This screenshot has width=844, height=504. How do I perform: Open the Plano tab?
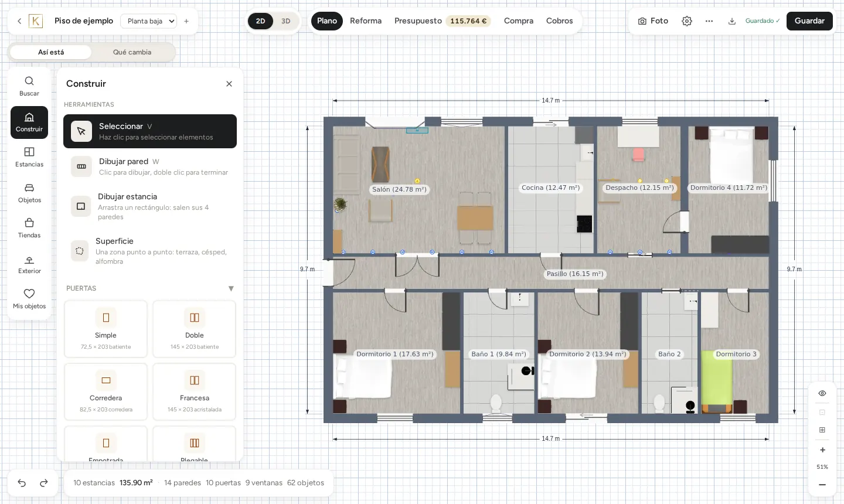(x=327, y=21)
